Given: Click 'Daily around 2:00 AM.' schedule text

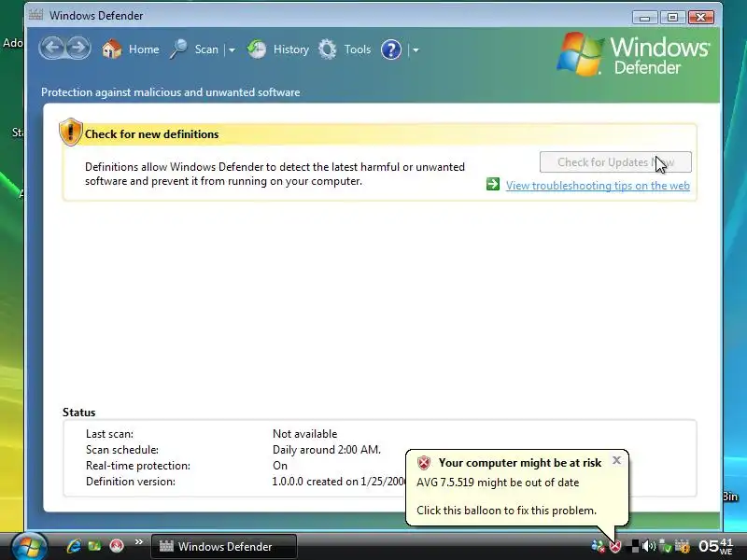Looking at the screenshot, I should [x=326, y=450].
